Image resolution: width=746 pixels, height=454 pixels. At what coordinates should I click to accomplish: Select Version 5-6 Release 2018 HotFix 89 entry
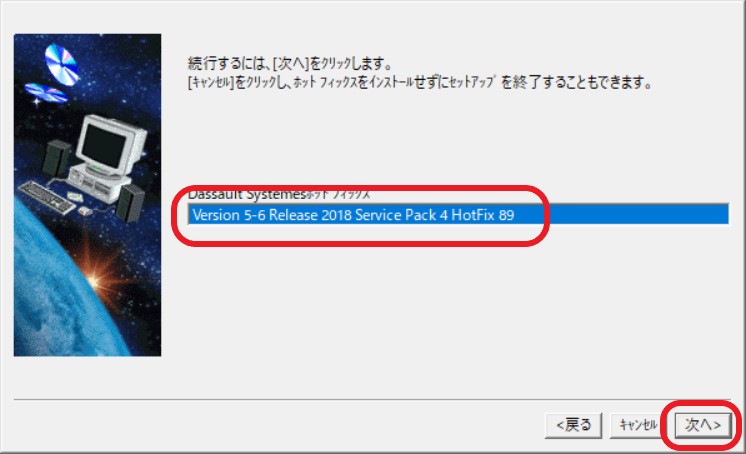point(458,215)
